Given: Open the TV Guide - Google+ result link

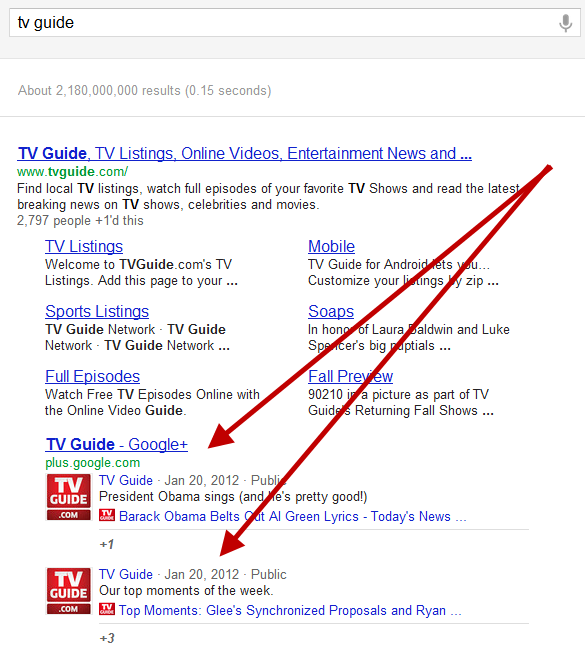Looking at the screenshot, I should pos(117,444).
